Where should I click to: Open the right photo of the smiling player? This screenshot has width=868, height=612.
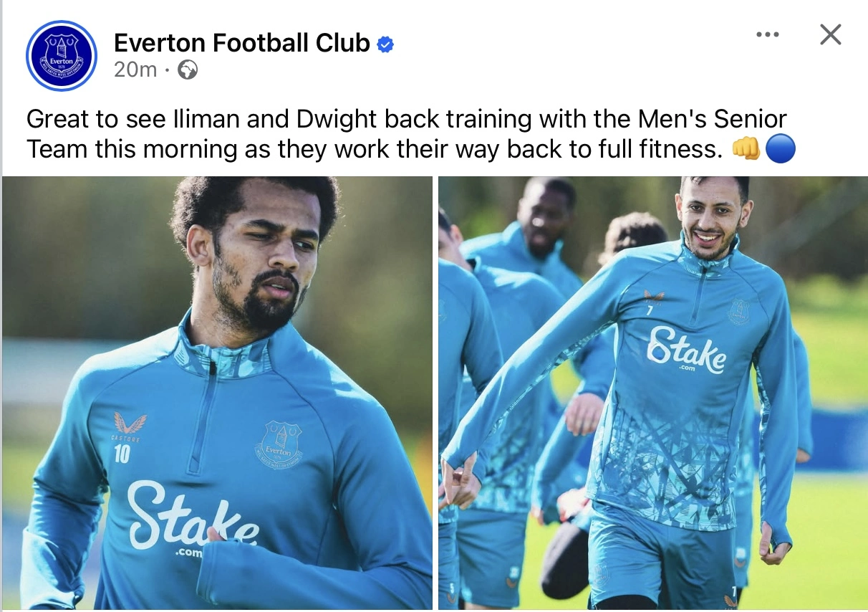pyautogui.click(x=653, y=393)
